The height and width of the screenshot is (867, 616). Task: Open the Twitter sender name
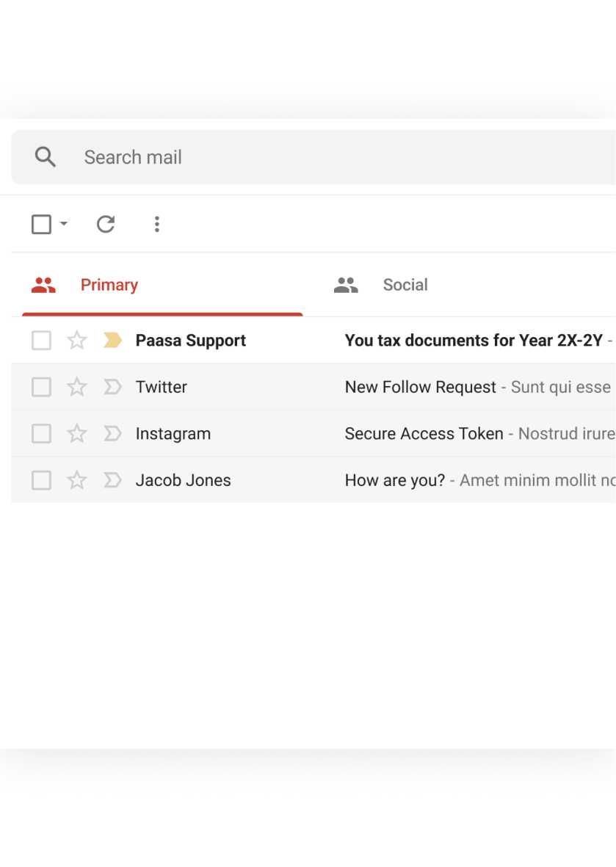pos(162,387)
